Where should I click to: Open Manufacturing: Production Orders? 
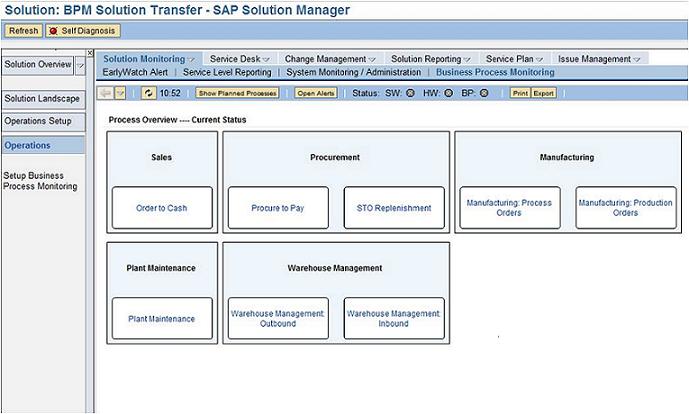point(626,208)
